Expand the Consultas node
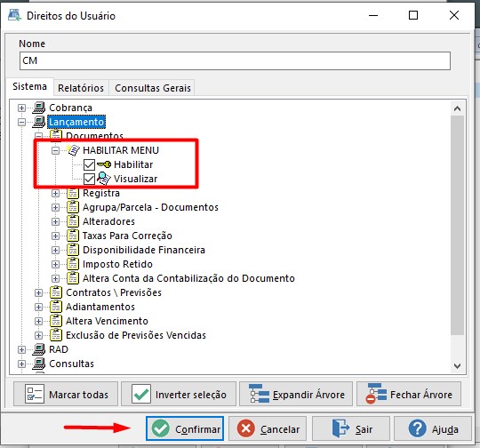 (x=21, y=364)
